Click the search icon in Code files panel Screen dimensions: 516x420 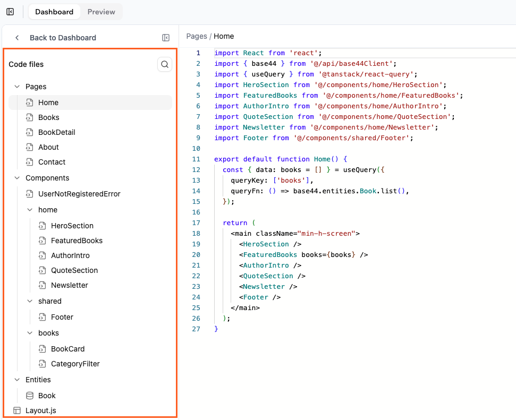pos(165,64)
